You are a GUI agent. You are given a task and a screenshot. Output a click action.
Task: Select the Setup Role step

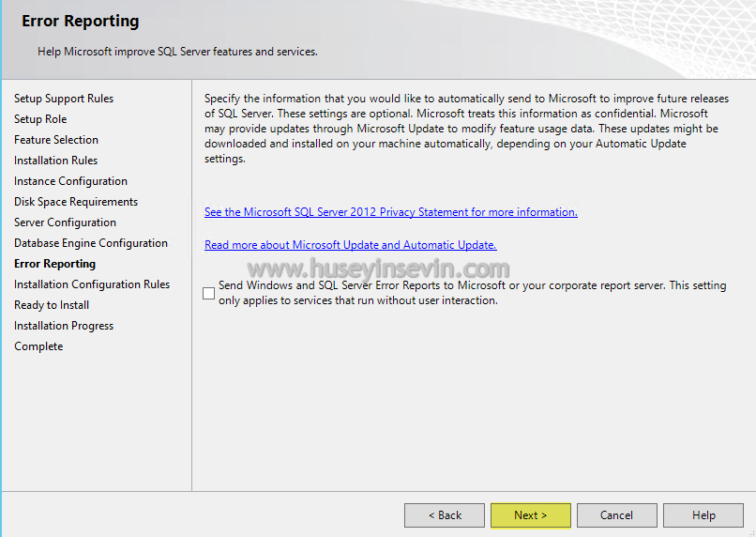(40, 119)
